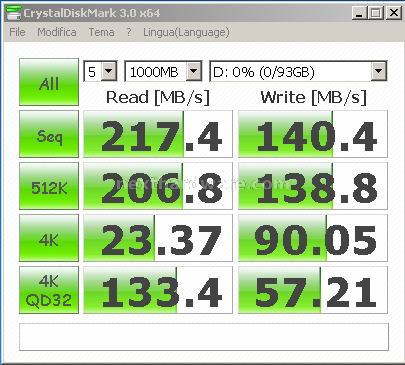Start the 512K benchmark test
The image size is (405, 365).
pyautogui.click(x=49, y=186)
